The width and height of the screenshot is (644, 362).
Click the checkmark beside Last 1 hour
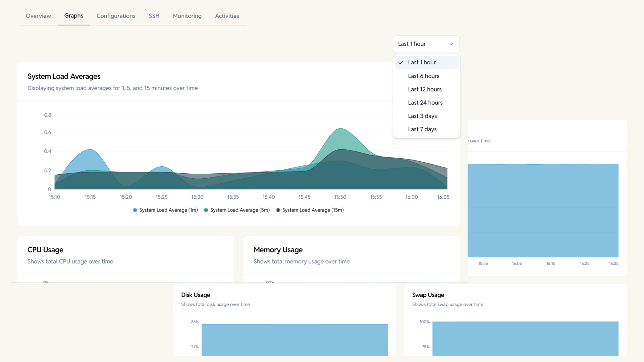(x=401, y=63)
